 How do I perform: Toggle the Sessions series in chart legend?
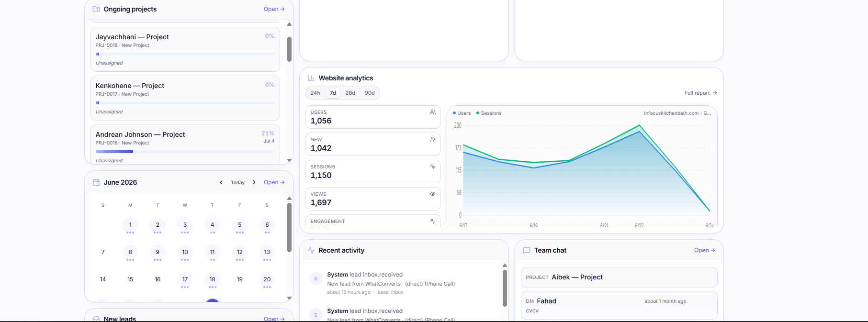click(489, 113)
